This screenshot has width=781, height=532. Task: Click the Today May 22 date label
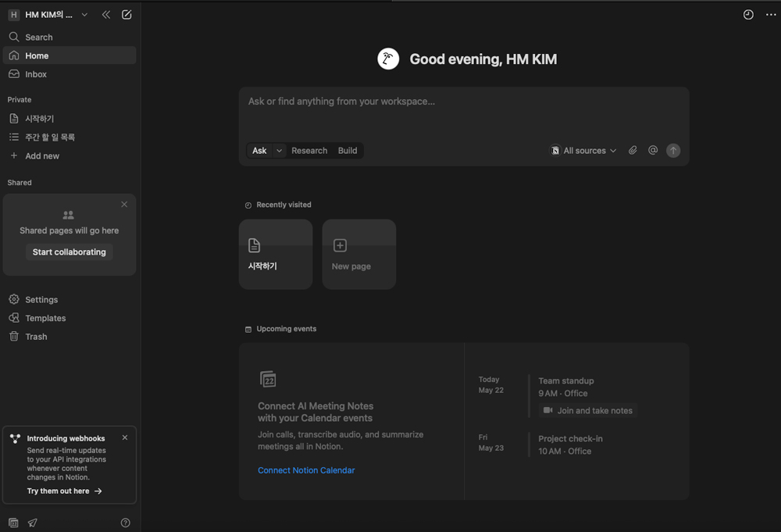[491, 385]
